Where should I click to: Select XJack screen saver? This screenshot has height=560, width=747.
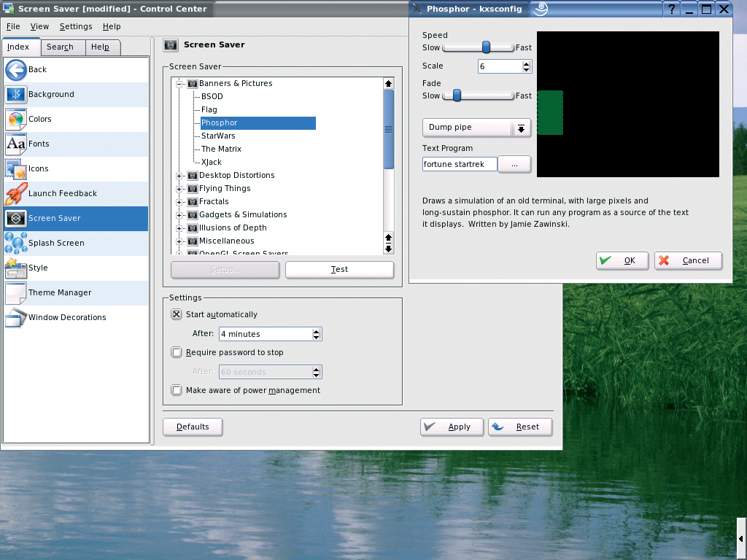pos(212,163)
